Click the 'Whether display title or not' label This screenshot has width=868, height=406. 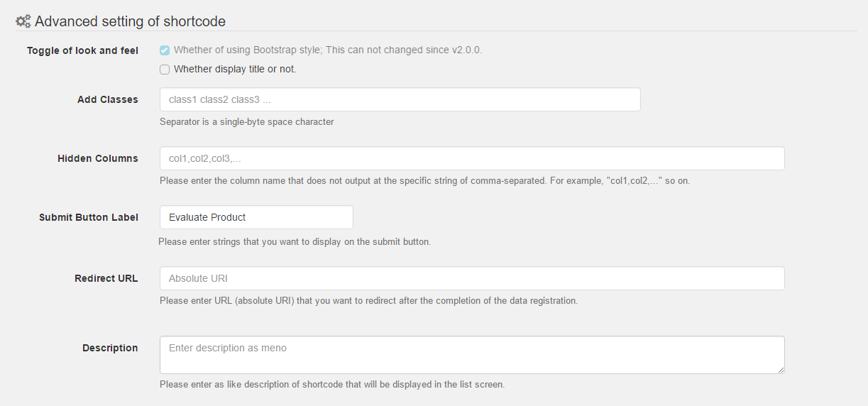pyautogui.click(x=235, y=70)
